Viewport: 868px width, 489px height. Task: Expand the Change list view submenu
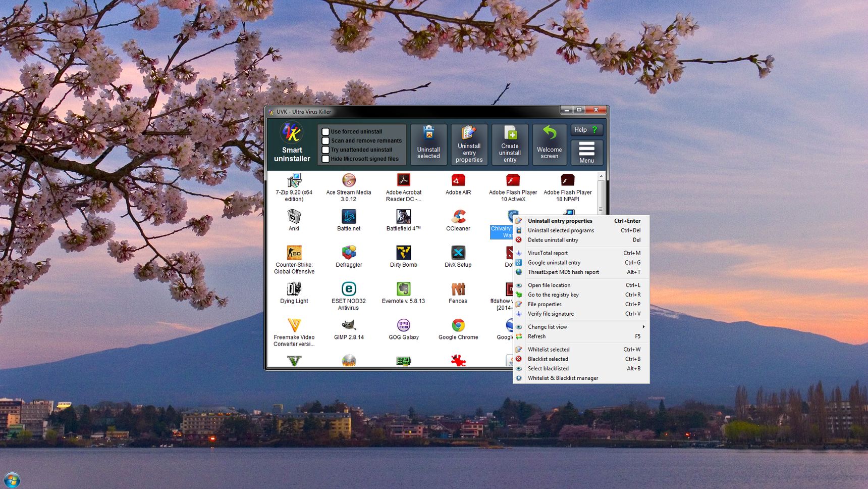tap(581, 327)
